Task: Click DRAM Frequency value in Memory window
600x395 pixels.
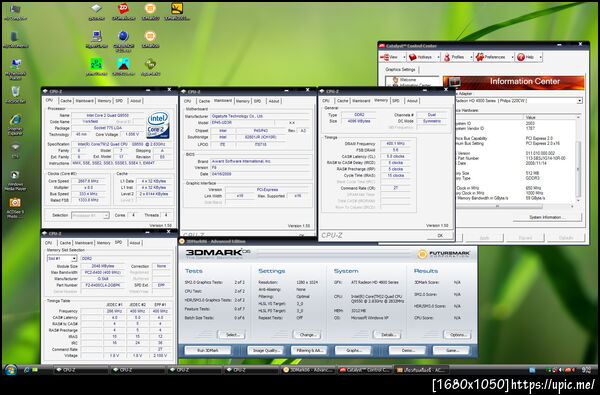Action: (395, 144)
